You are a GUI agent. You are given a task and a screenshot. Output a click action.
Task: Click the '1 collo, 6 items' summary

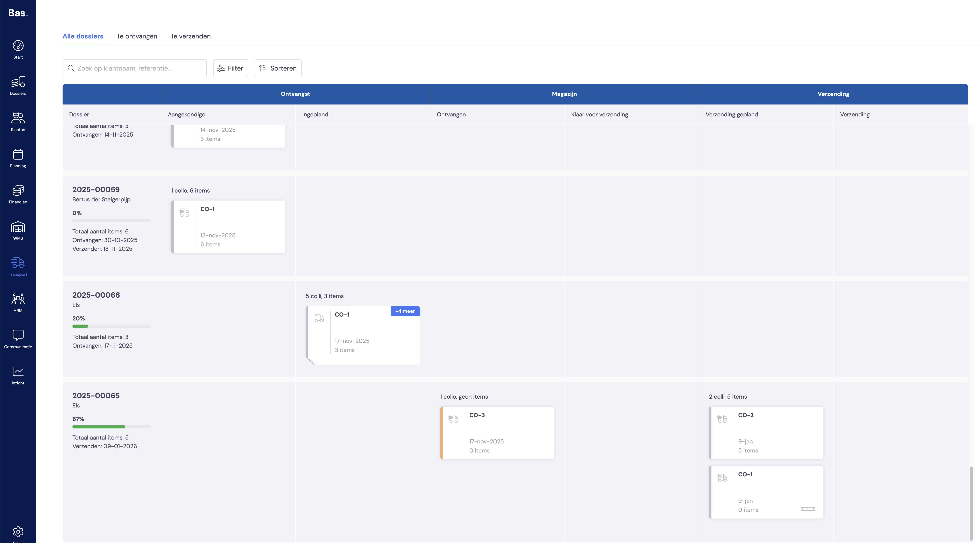point(190,190)
